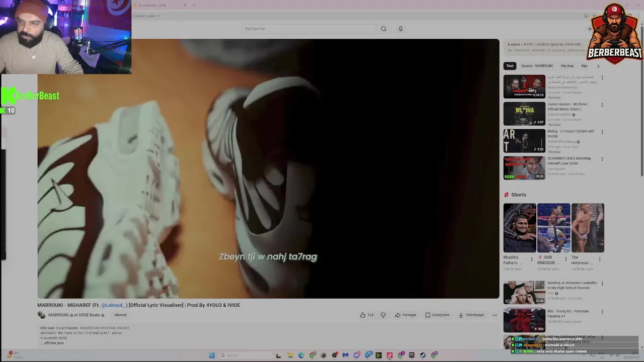Viewport: 644px width, 362px height.
Task: Click Junior Hassen WLIDHA title text
Action: click(568, 107)
